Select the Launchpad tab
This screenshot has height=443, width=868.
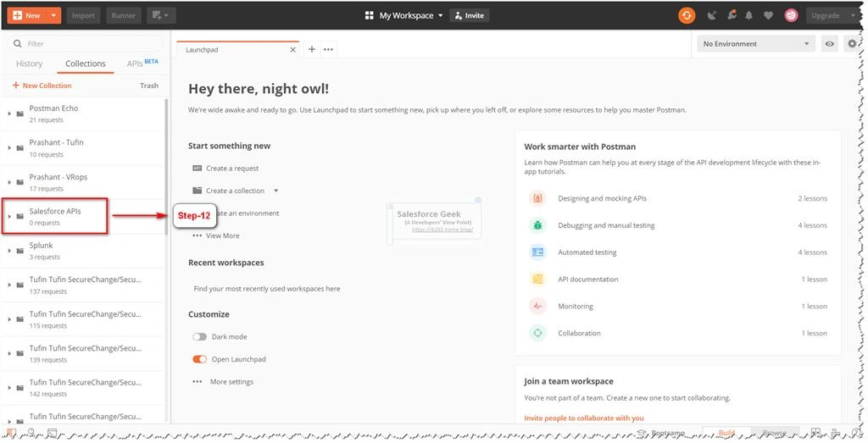pos(236,49)
